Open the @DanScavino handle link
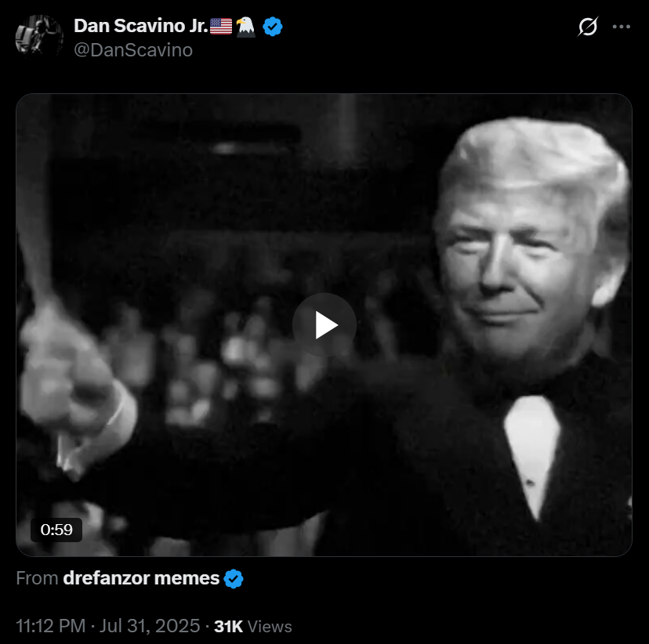649x644 pixels. (133, 50)
